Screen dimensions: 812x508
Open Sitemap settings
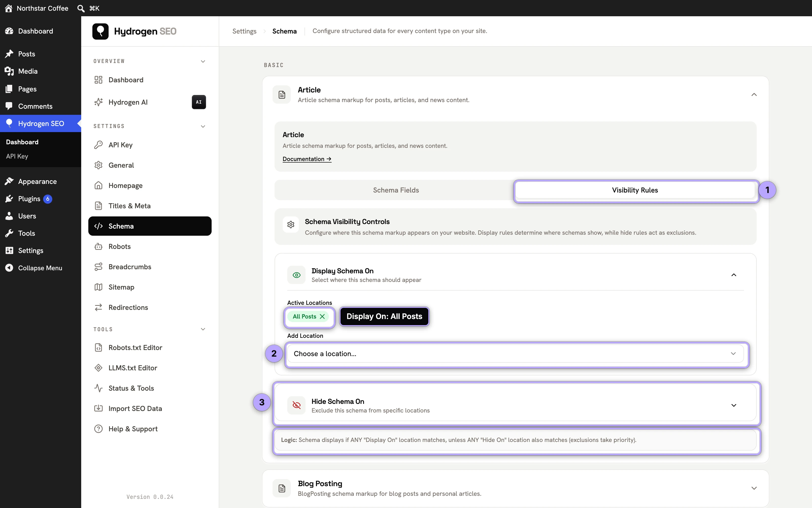tap(150, 287)
